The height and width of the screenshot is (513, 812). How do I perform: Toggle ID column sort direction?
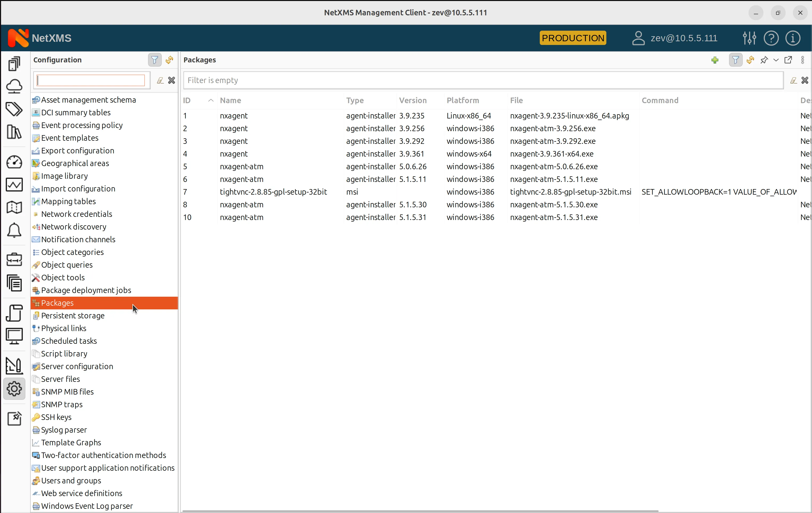pos(198,100)
